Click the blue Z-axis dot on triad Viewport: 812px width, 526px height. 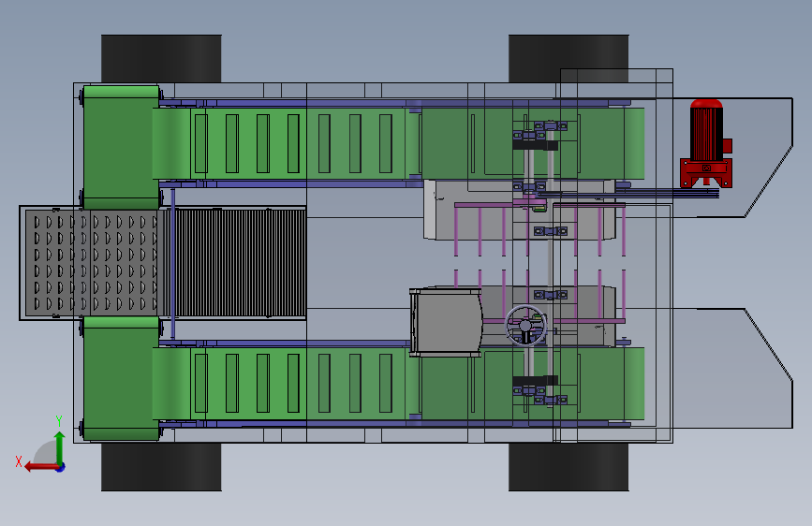(61, 467)
